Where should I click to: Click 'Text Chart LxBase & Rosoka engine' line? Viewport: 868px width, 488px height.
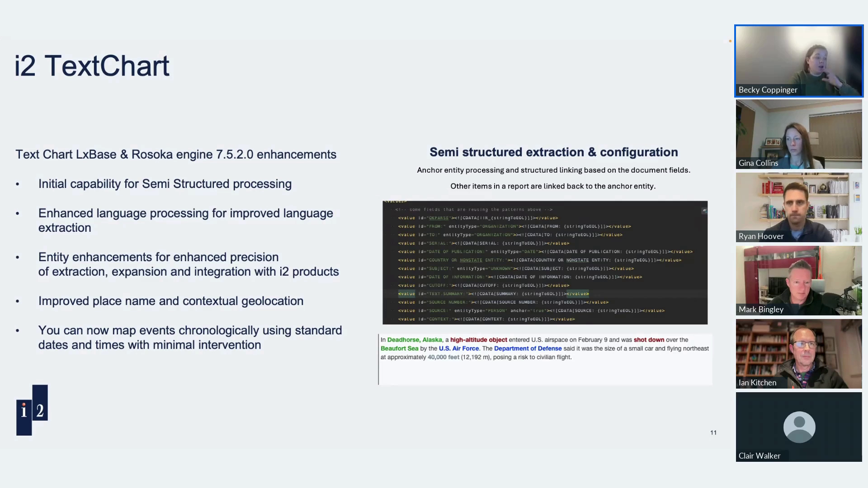(176, 155)
